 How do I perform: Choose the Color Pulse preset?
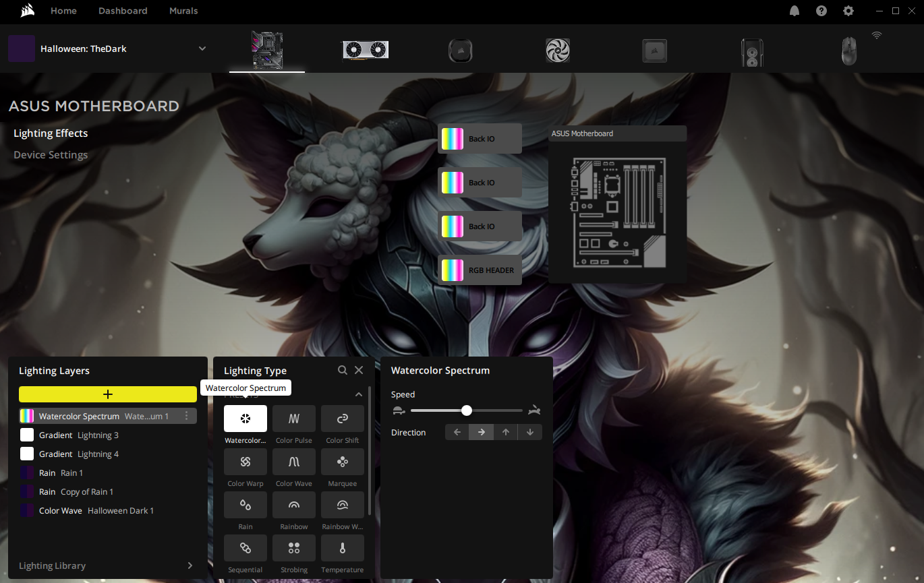coord(294,419)
